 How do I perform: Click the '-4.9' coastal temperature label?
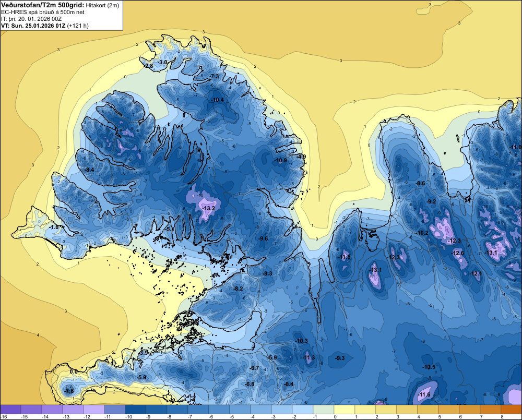click(x=301, y=157)
